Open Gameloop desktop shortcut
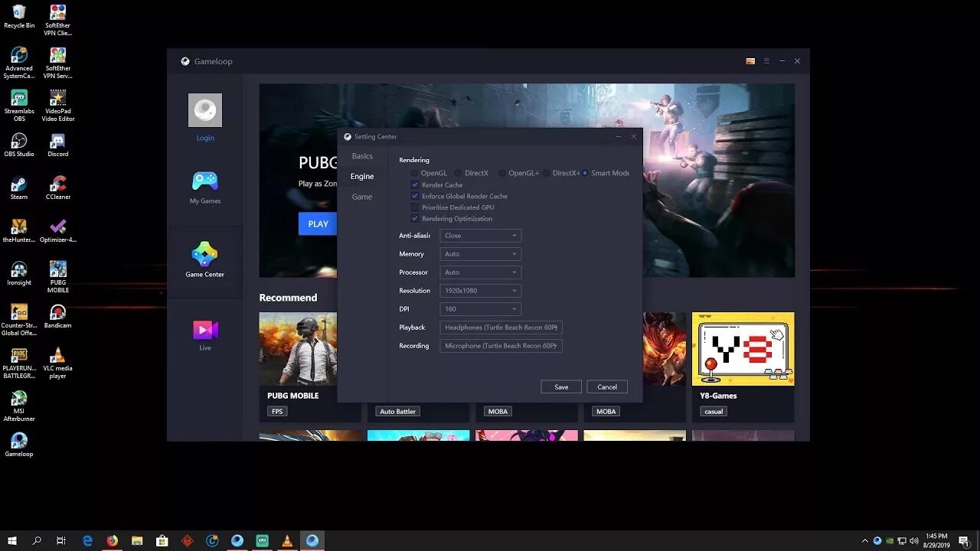The width and height of the screenshot is (980, 551). pos(19,445)
